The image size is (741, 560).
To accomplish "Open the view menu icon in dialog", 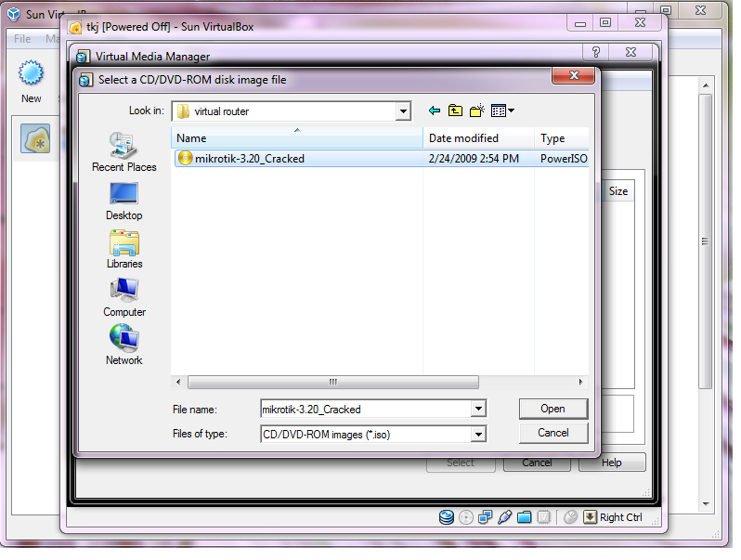I will (502, 111).
